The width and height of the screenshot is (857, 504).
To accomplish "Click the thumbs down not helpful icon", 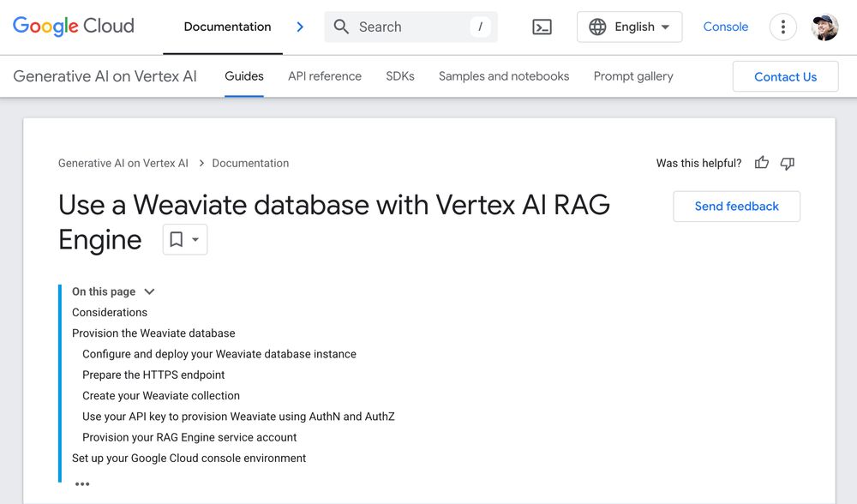I will [x=787, y=163].
